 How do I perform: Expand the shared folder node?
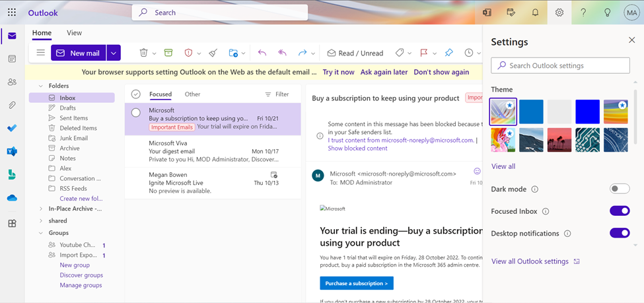pyautogui.click(x=41, y=220)
